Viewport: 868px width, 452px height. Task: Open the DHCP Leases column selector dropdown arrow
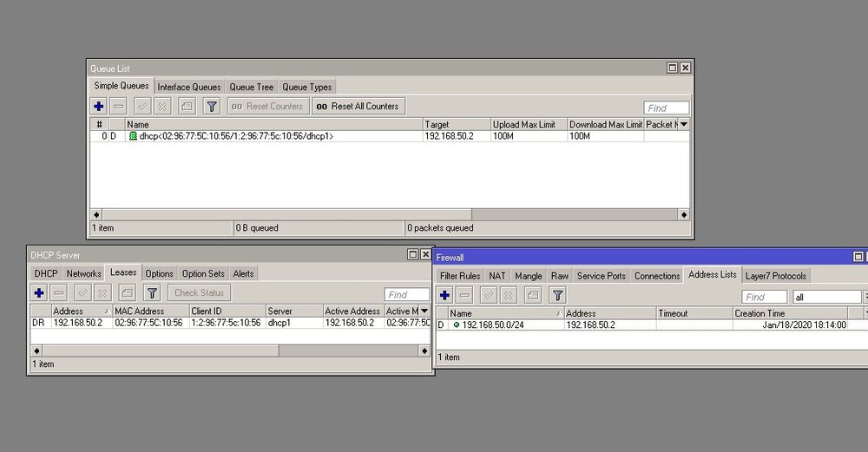[424, 311]
